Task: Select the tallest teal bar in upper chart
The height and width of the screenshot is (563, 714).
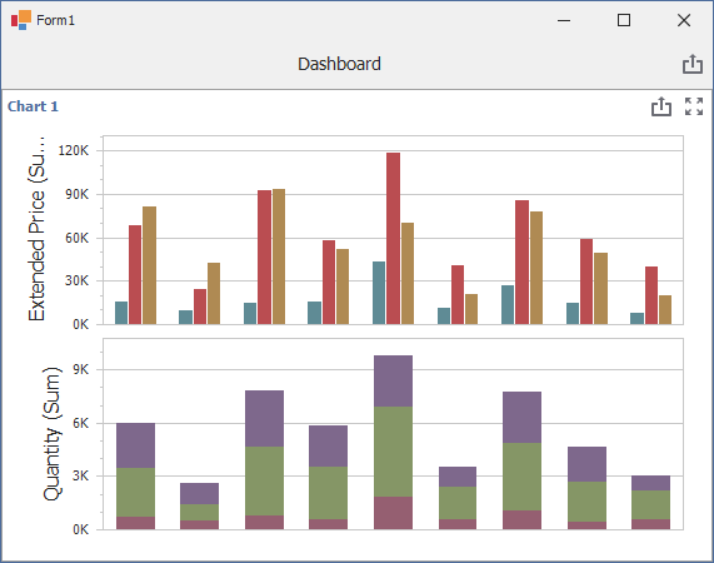Action: (x=378, y=292)
